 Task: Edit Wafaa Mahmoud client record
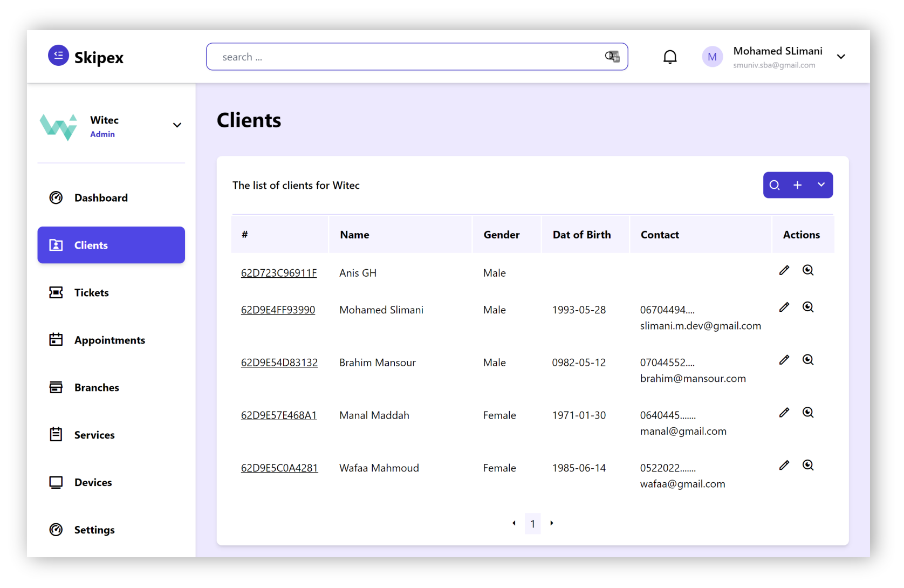784,465
